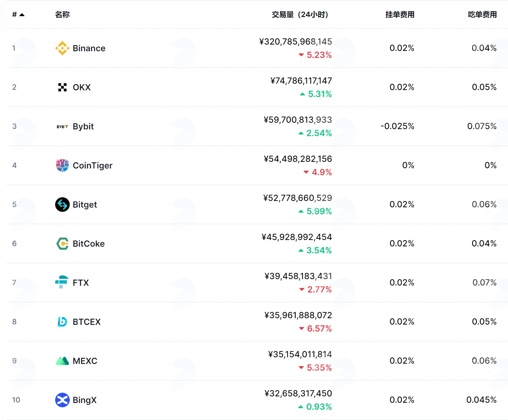Click the OKX logo icon
This screenshot has width=508, height=420.
pyautogui.click(x=62, y=87)
